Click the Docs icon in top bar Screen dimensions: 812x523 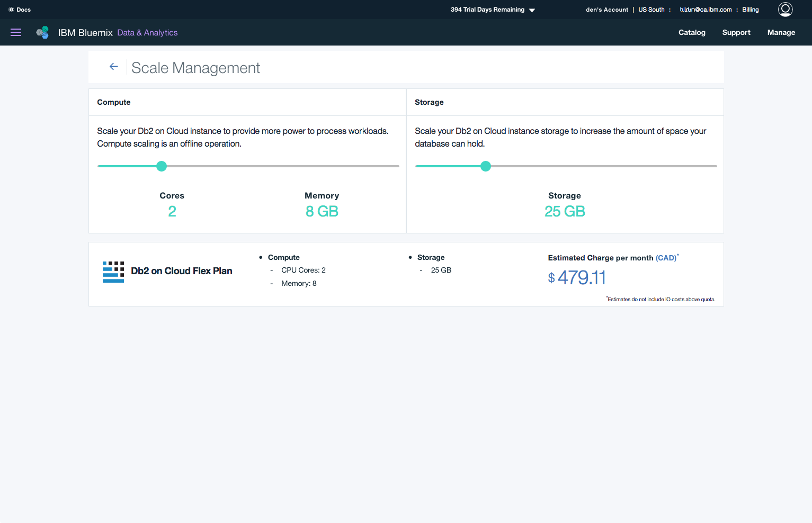tap(11, 10)
